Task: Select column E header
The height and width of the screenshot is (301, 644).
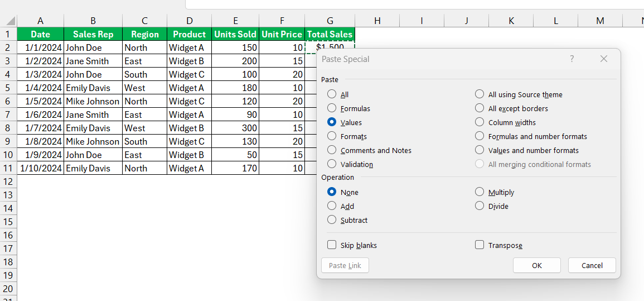Action: pyautogui.click(x=235, y=21)
